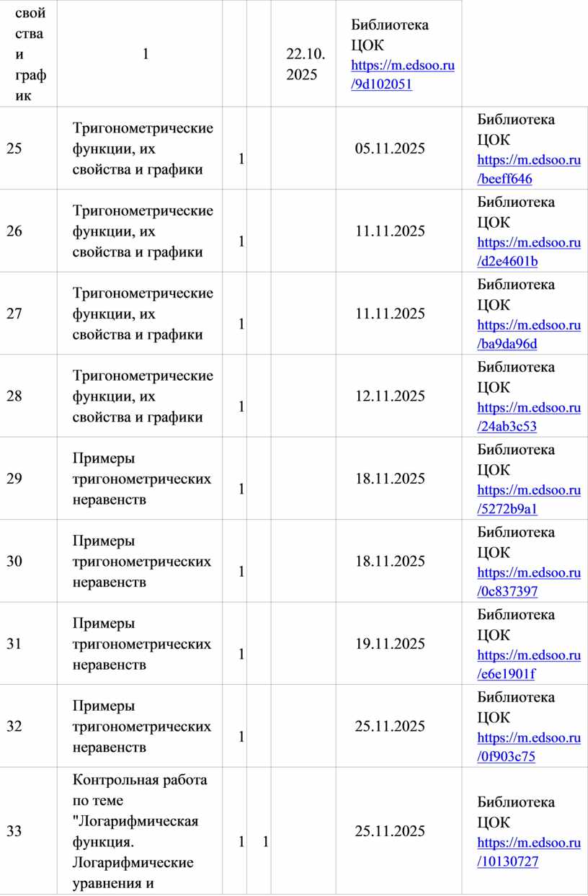Open the edsoo link ending in 9d102051
588x896 pixels.
click(x=402, y=74)
